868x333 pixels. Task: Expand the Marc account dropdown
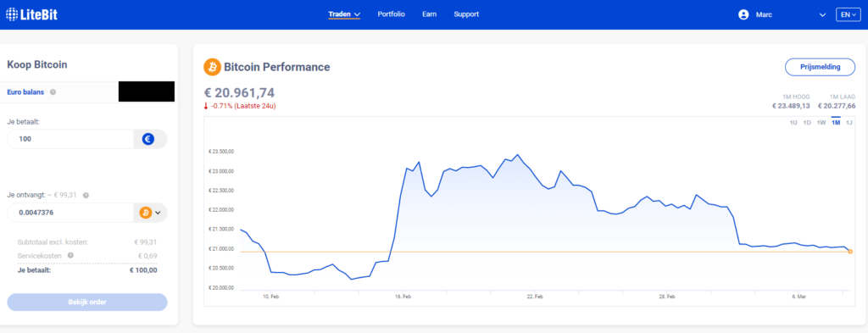point(822,15)
